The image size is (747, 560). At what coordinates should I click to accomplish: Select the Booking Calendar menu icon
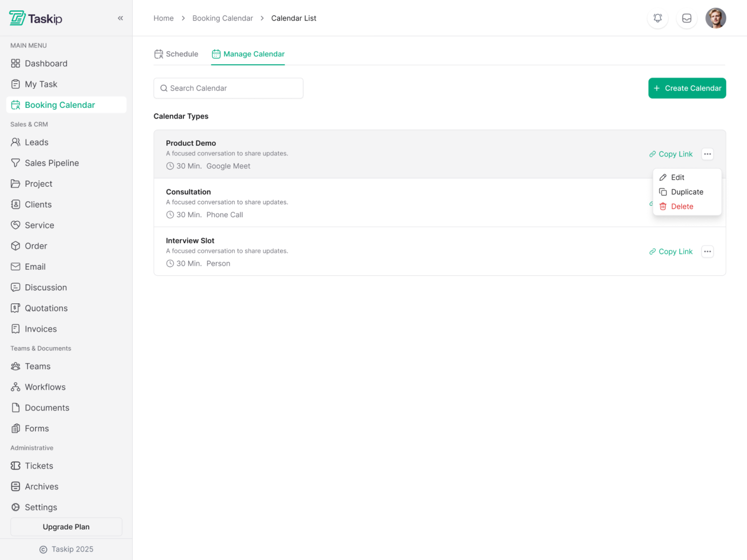point(16,105)
